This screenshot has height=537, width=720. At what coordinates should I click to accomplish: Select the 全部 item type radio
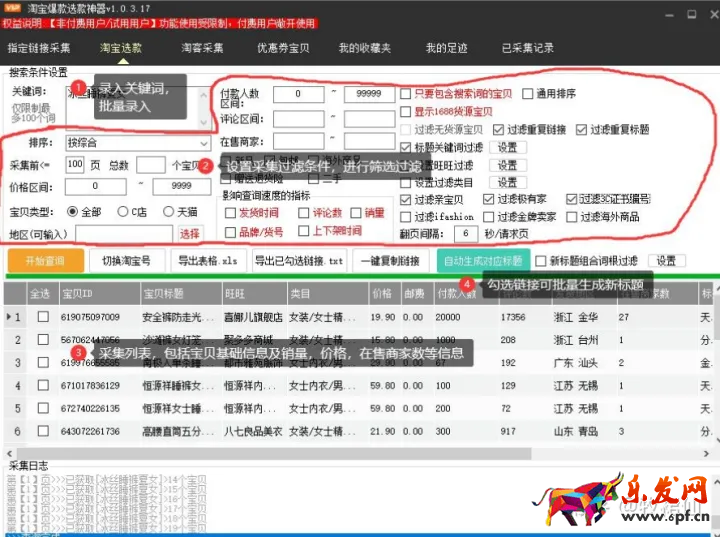click(x=73, y=212)
